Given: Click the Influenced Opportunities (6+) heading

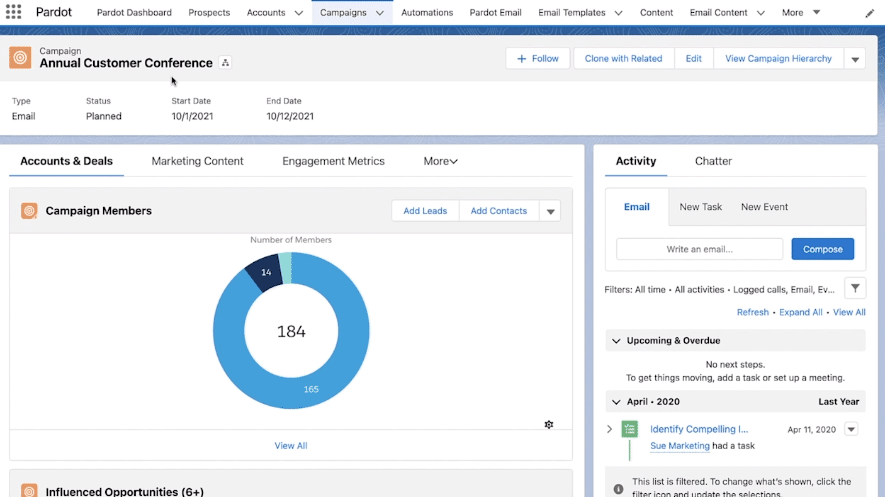Looking at the screenshot, I should click(x=125, y=491).
